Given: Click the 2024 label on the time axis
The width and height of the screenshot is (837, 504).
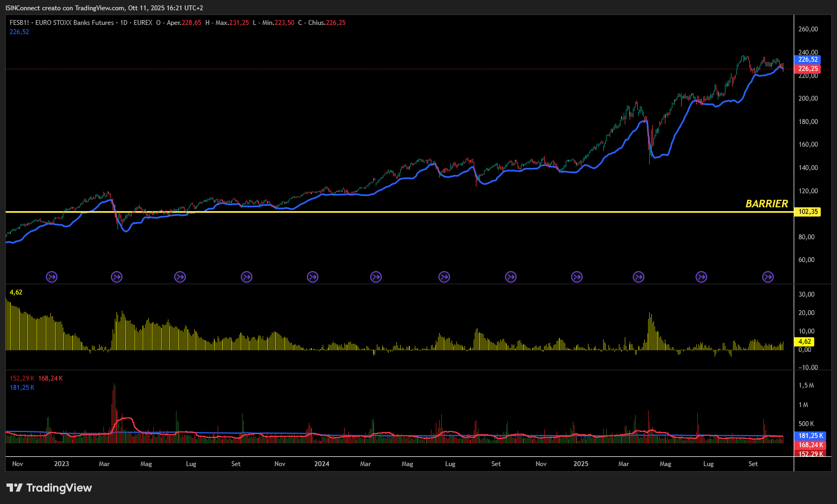Looking at the screenshot, I should pyautogui.click(x=322, y=464).
